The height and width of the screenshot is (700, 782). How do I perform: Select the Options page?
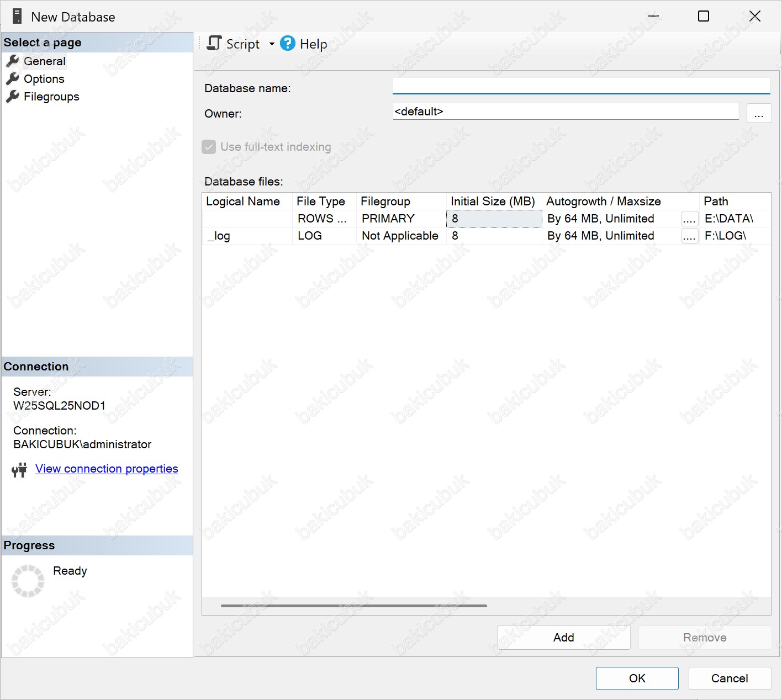[44, 79]
